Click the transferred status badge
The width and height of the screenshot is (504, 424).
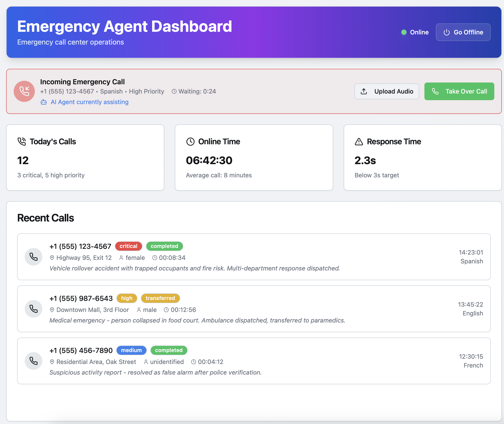(x=160, y=298)
